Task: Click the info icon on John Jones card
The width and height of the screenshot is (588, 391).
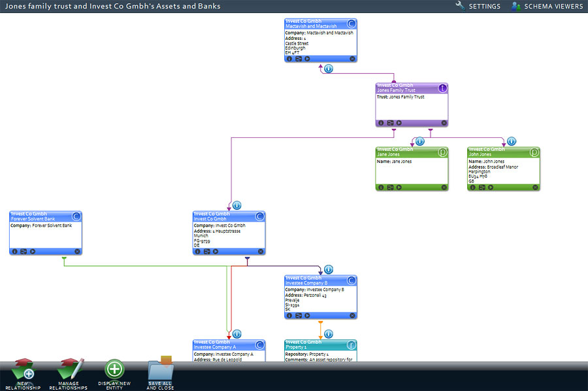Action: tap(472, 187)
